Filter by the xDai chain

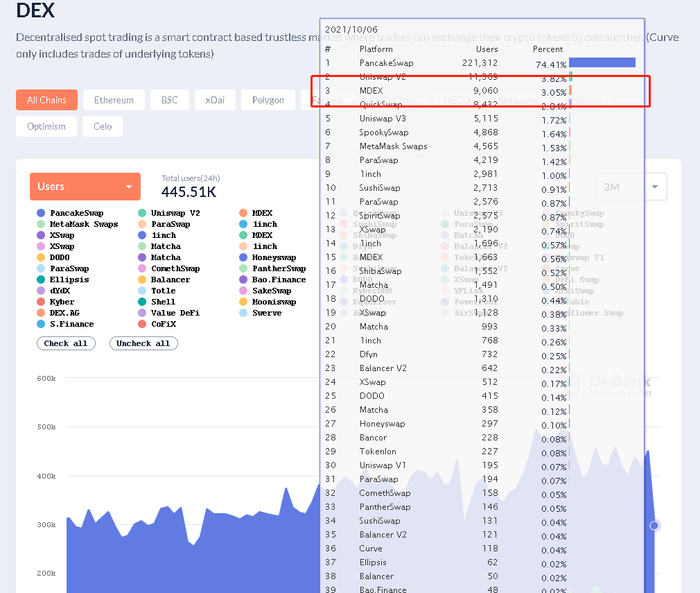pos(215,100)
